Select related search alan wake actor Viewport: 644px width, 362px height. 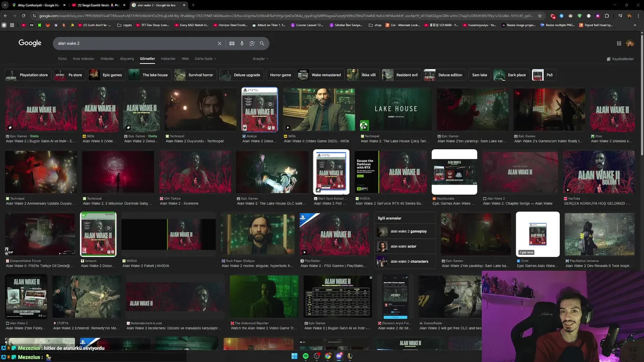(x=406, y=246)
